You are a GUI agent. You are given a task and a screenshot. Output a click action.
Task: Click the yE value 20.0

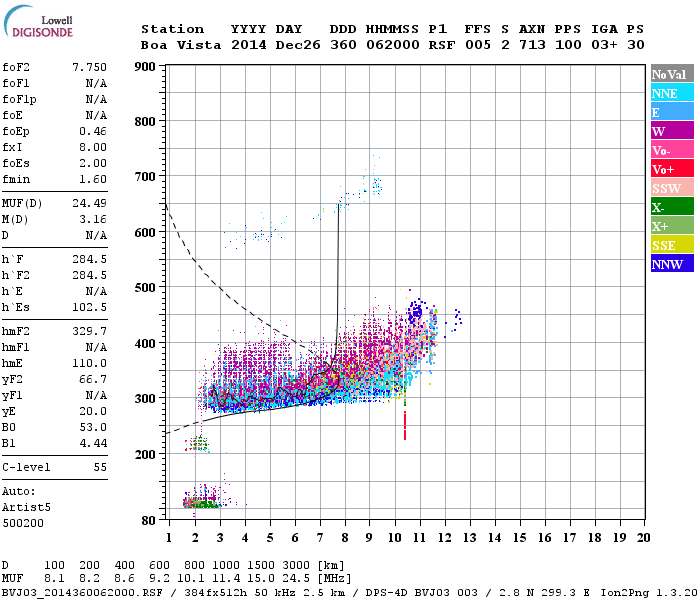click(93, 412)
